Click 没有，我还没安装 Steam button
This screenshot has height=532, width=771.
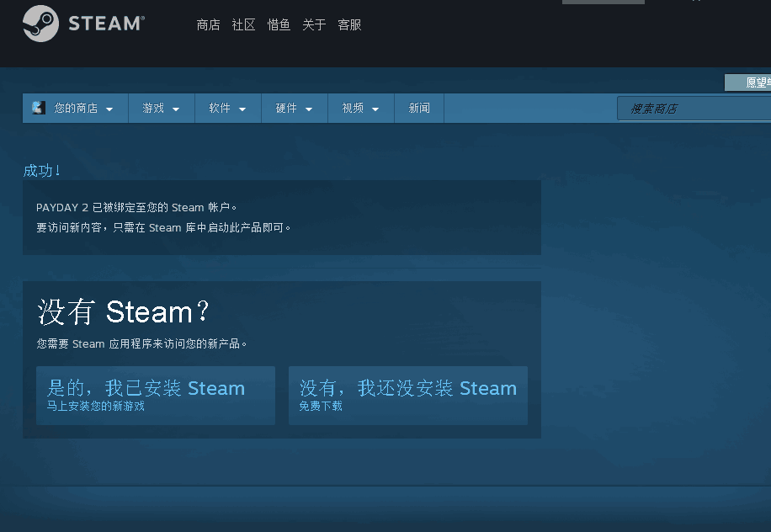(408, 396)
